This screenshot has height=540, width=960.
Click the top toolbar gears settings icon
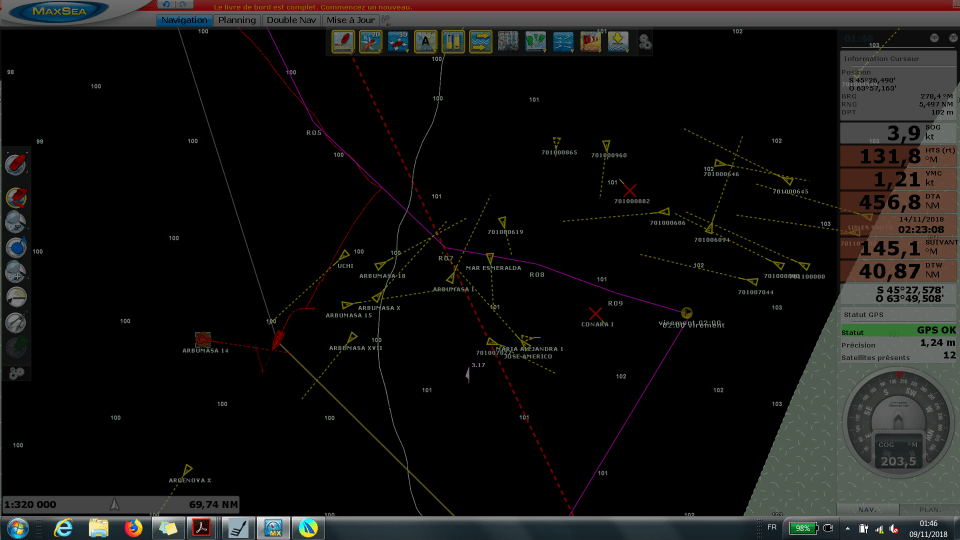(645, 42)
